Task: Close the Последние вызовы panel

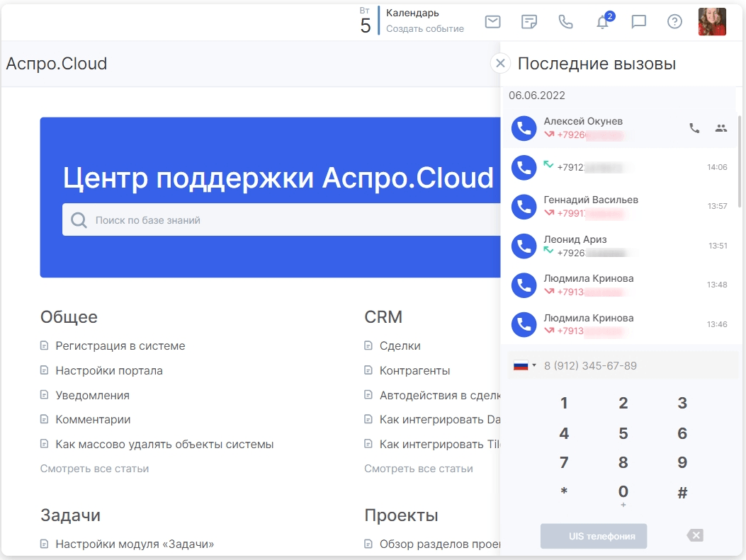Action: point(500,63)
